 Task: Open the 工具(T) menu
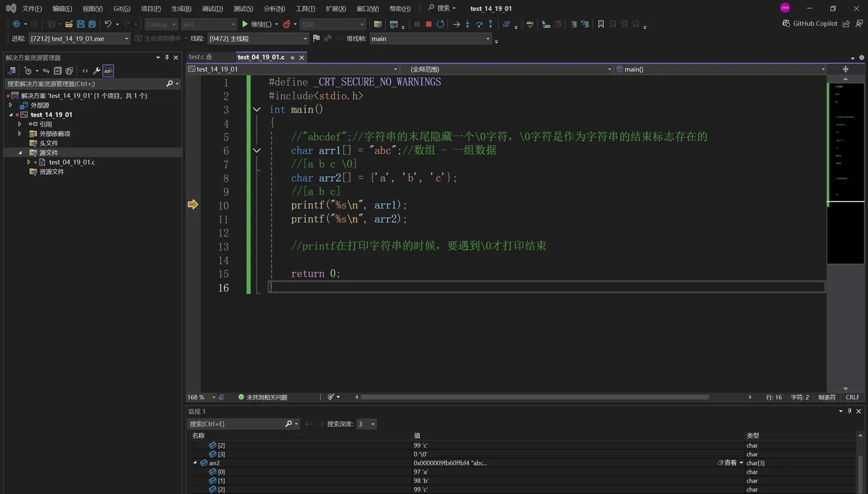click(x=306, y=9)
